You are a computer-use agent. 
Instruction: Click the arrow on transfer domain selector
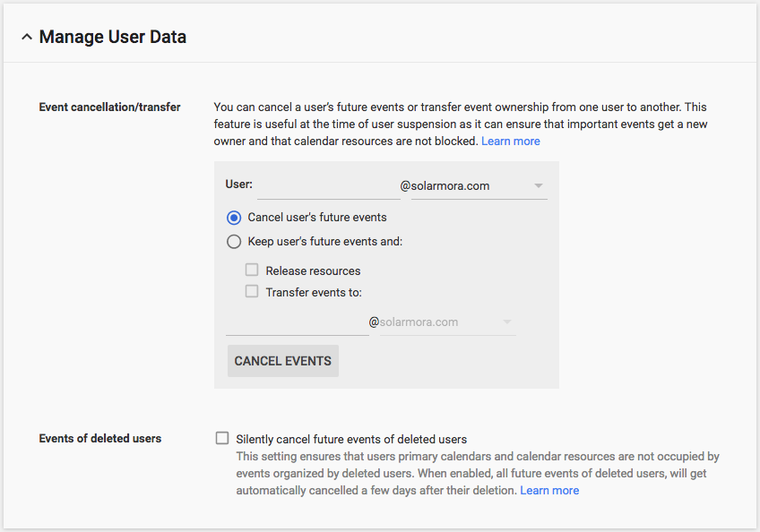pyautogui.click(x=507, y=322)
